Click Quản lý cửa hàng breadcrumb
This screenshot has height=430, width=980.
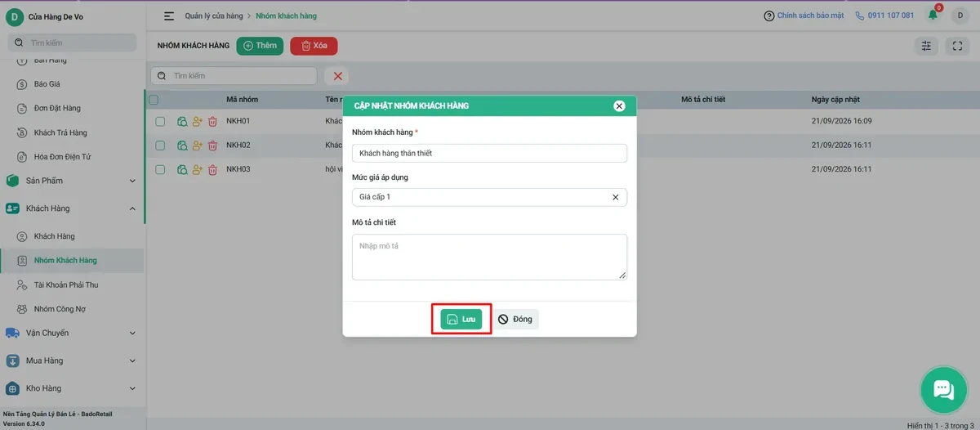point(214,16)
